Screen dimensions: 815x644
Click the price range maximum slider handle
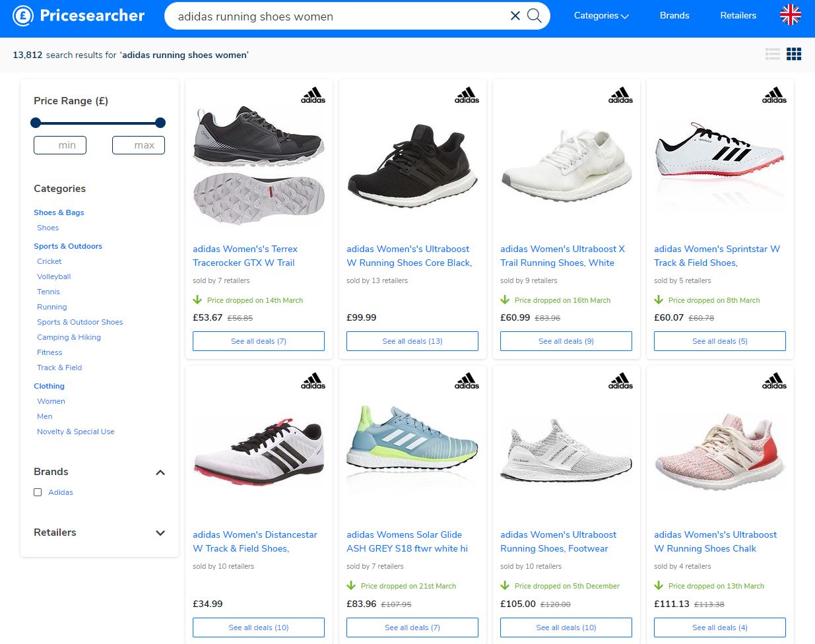click(x=160, y=123)
